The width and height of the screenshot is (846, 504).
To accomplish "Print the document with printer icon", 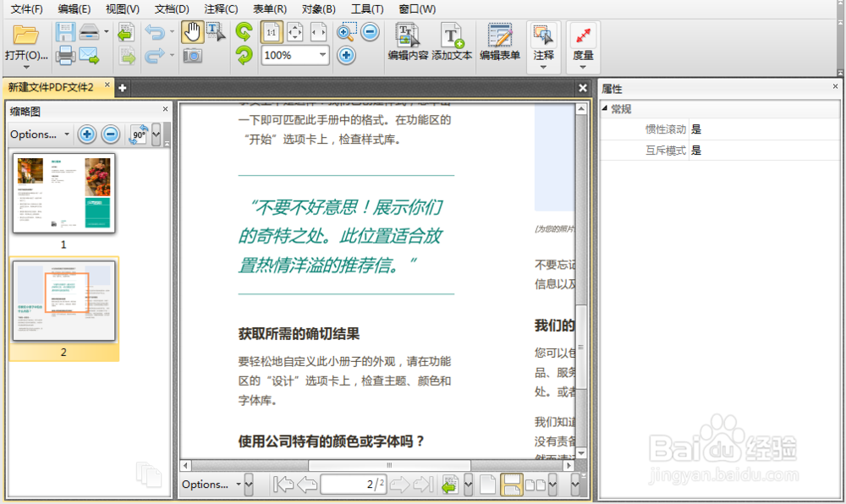I will point(65,56).
